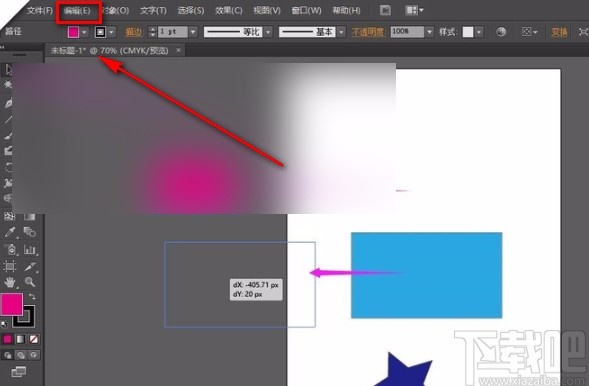The height and width of the screenshot is (386, 589).
Task: Set fill to None
Action: pyautogui.click(x=34, y=339)
